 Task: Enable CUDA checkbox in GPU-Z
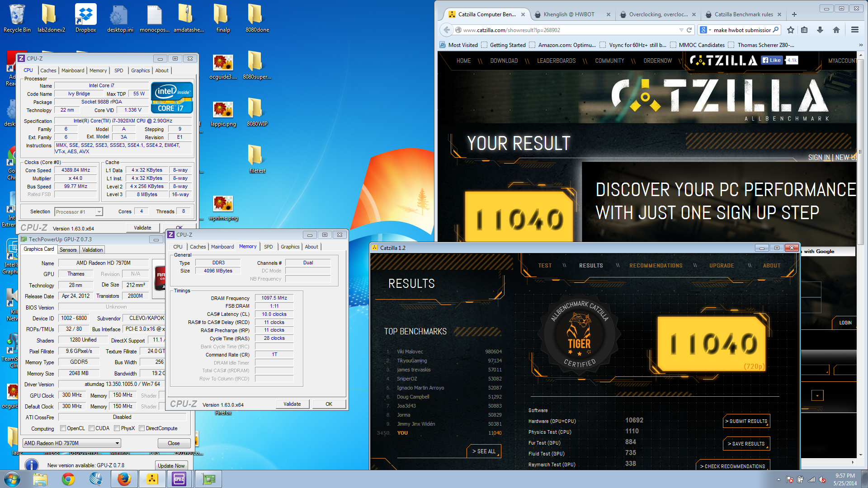point(91,428)
